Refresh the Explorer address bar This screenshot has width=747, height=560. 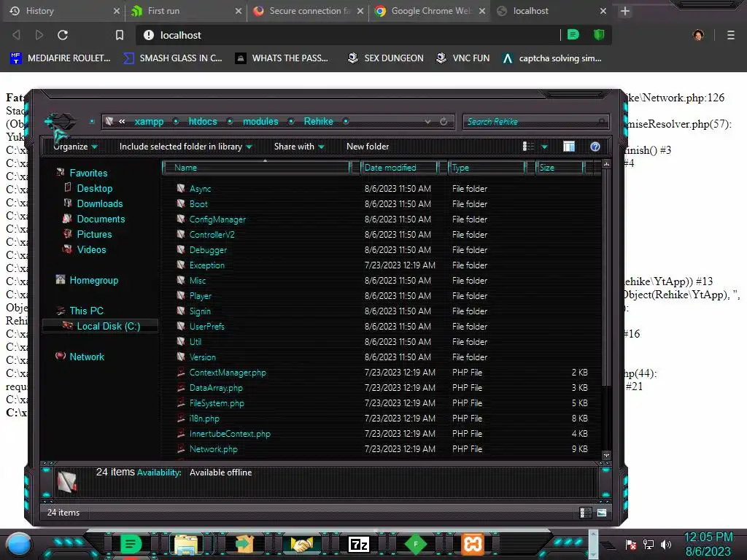444,122
